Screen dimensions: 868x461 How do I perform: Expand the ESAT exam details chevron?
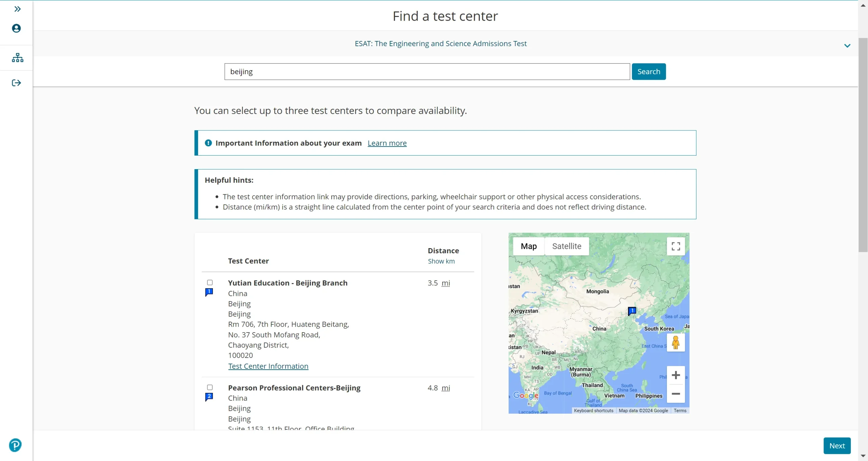[847, 46]
